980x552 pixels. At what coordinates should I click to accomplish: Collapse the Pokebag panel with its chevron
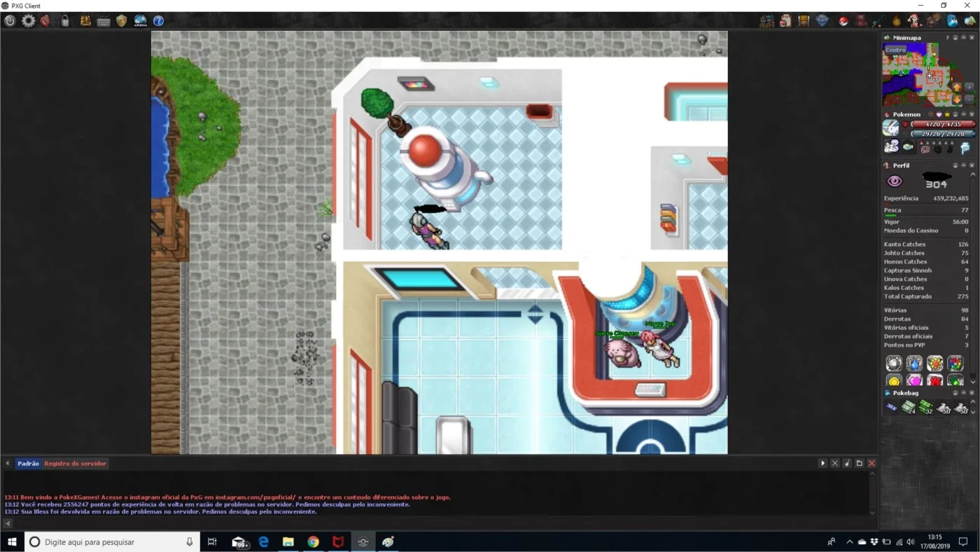[963, 393]
